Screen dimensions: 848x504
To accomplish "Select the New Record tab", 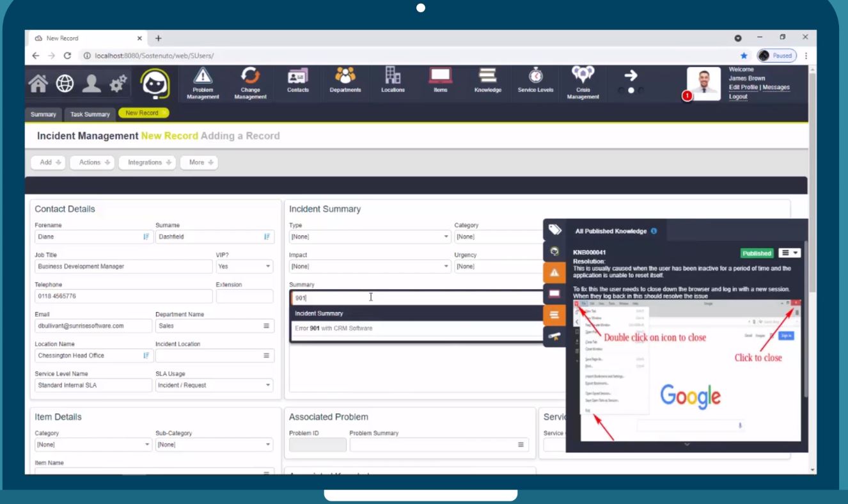I will (x=143, y=113).
